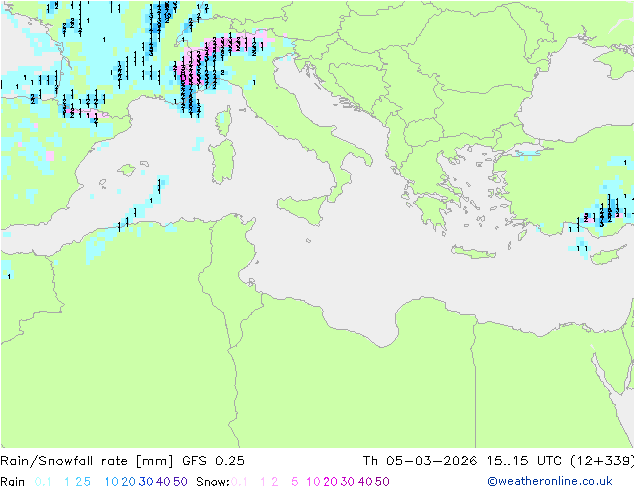
Task: Click the 'Rain/Snowfall rate [mm]' title text
Action: pos(87,461)
